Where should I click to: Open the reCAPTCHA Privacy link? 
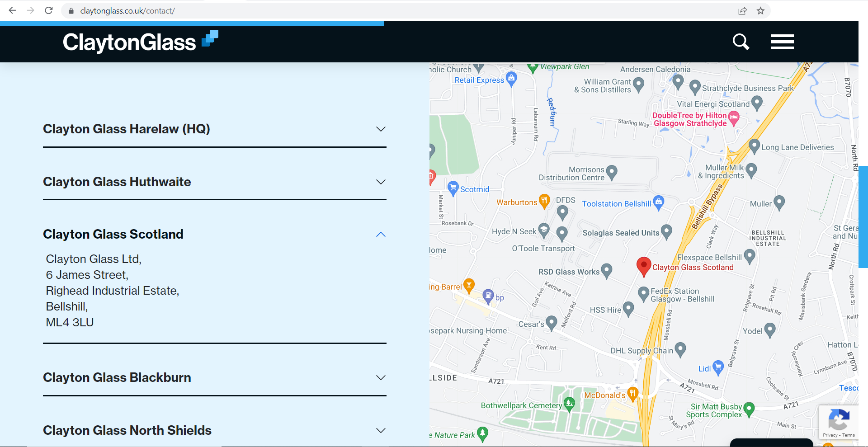tap(830, 435)
